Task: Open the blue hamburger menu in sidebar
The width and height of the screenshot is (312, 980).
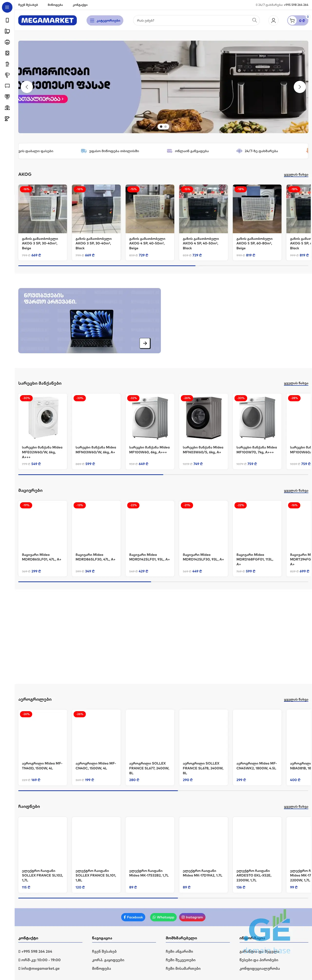Action: coord(7,7)
